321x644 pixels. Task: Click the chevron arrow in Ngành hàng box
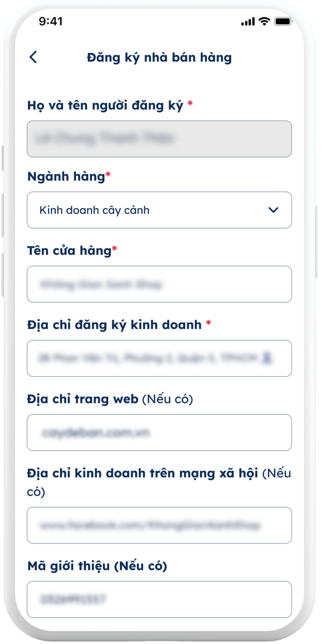coord(273,210)
